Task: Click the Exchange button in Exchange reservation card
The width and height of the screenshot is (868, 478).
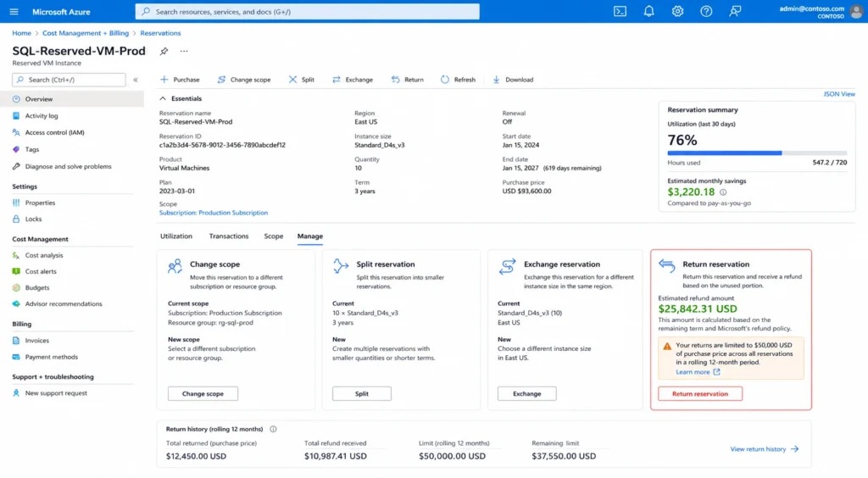Action: tap(527, 393)
